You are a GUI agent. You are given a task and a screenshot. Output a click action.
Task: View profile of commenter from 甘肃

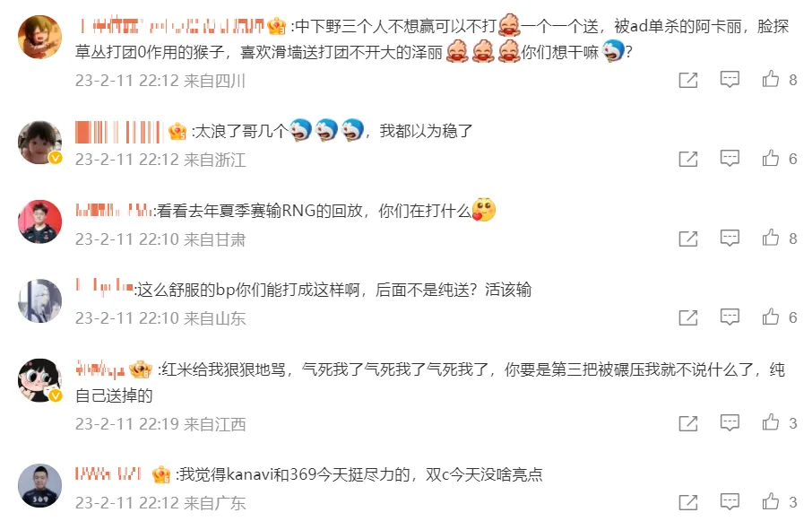pyautogui.click(x=39, y=221)
